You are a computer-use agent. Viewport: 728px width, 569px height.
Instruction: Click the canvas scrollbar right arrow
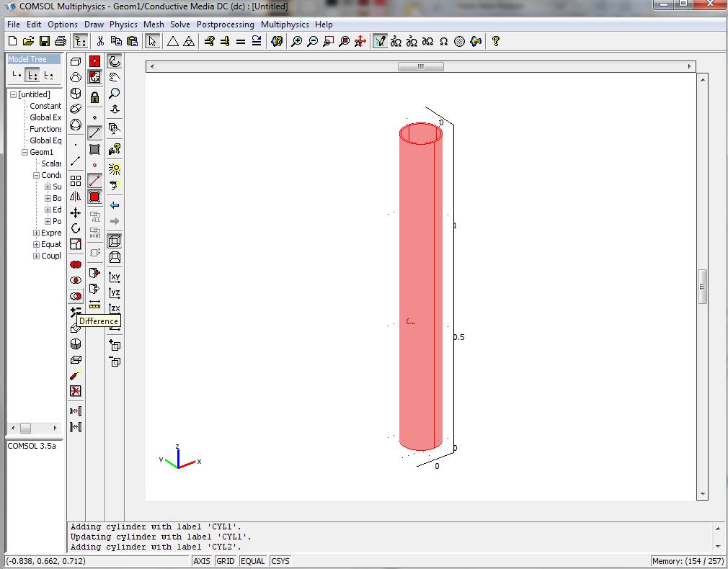[690, 66]
